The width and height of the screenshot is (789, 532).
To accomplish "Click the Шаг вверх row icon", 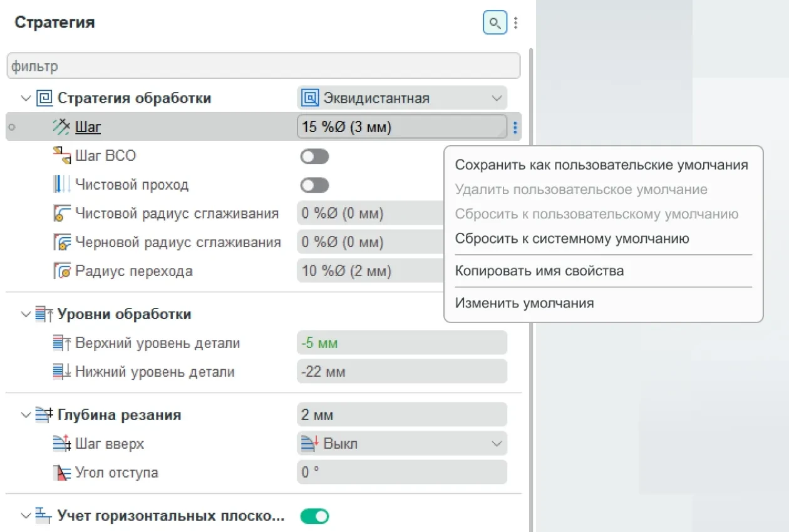I will 61,444.
